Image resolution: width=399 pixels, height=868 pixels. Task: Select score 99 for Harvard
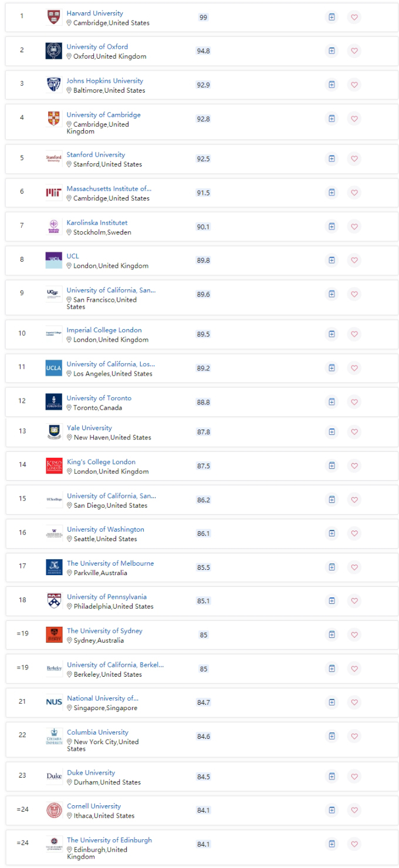[x=203, y=18]
